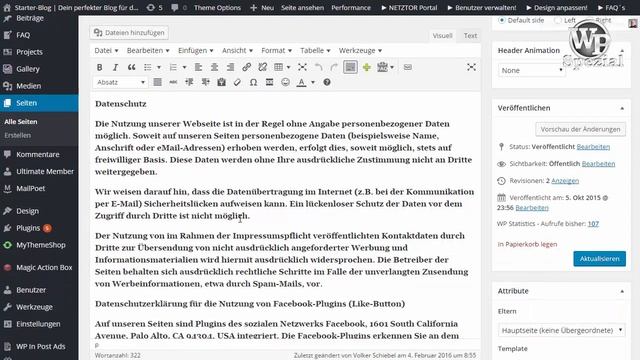Center align the text
This screenshot has width=640, height=360.
(214, 67)
